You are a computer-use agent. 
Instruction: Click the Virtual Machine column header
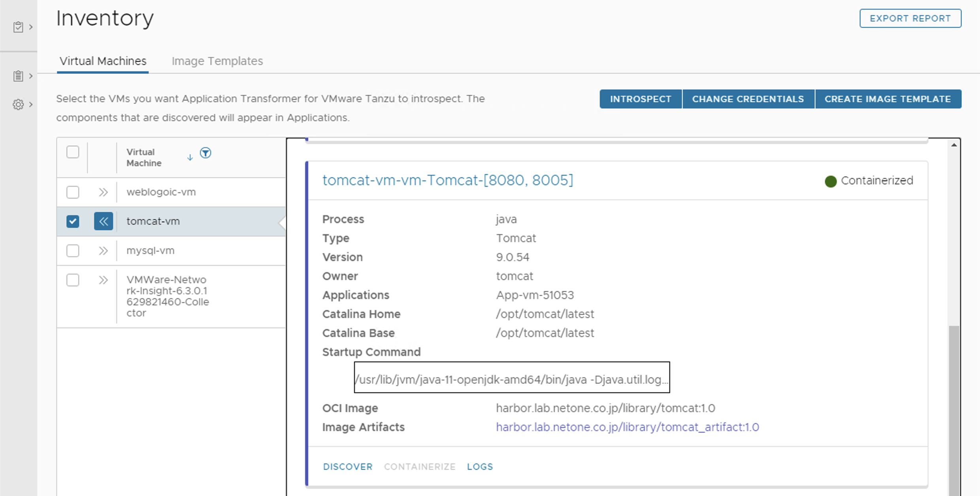144,157
